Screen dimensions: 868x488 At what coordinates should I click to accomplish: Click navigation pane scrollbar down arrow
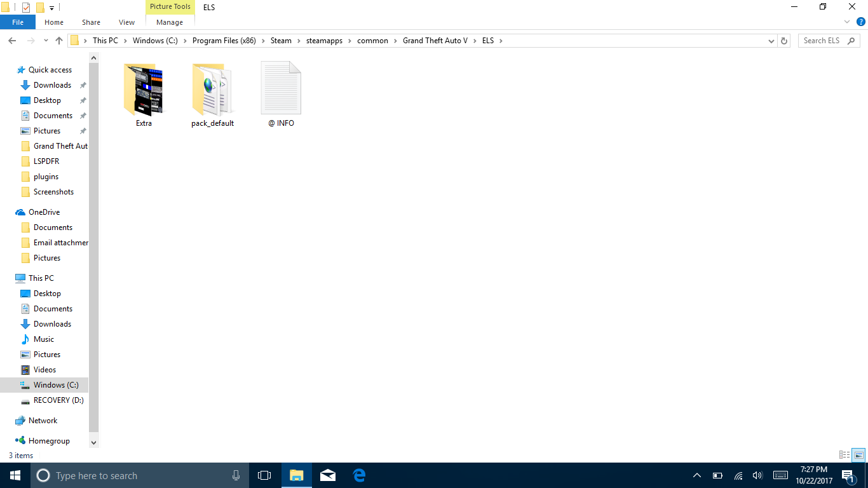tap(94, 442)
